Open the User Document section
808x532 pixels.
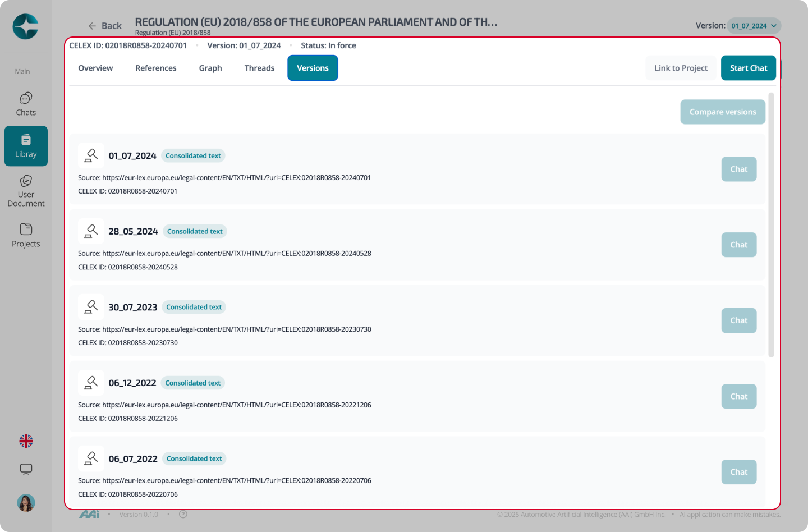(26, 191)
